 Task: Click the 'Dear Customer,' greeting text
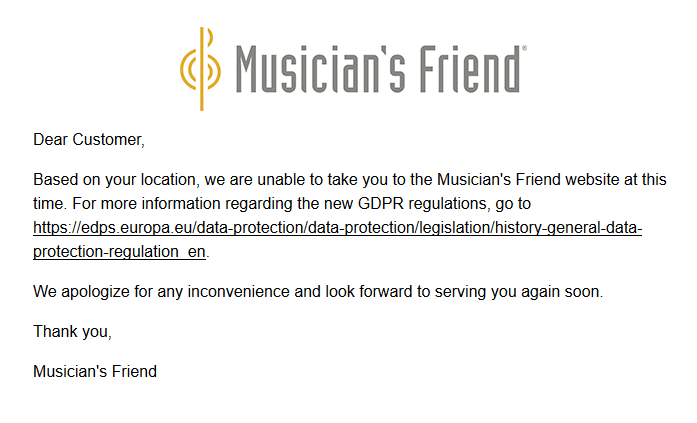(x=89, y=140)
